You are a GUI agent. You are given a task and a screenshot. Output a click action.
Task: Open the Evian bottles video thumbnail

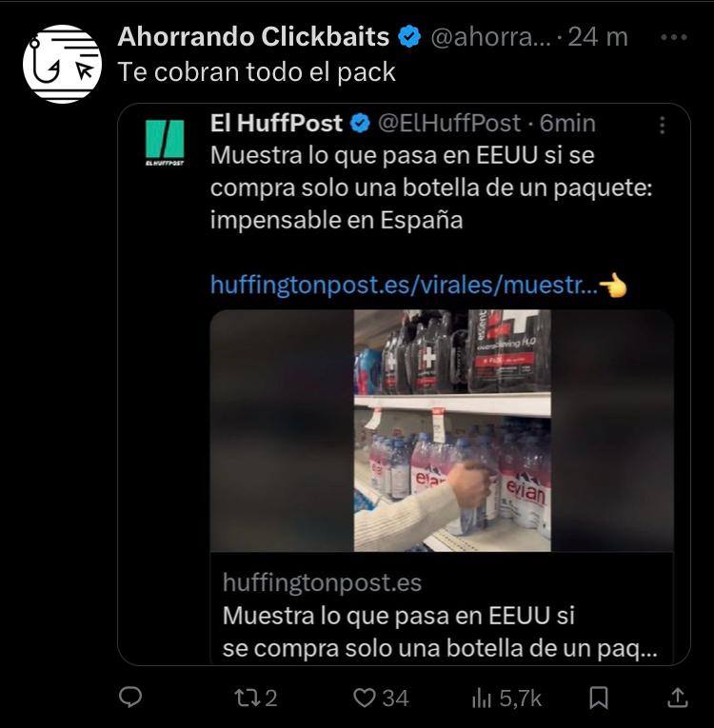click(x=442, y=430)
